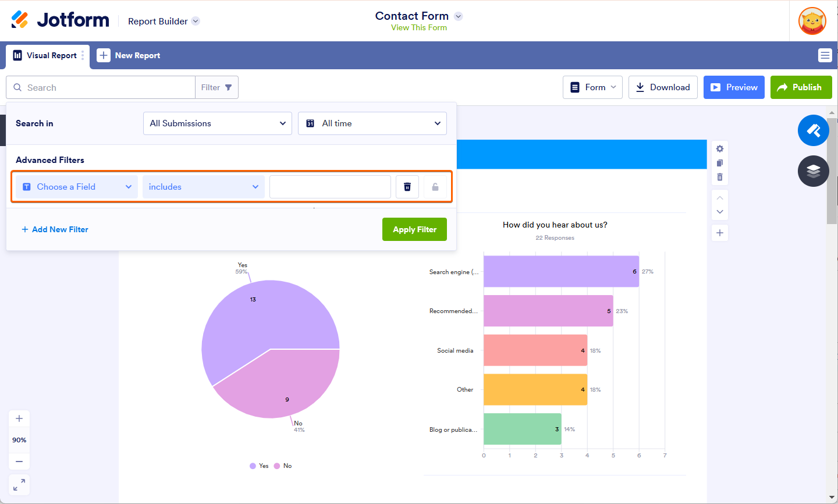838x504 pixels.
Task: Click the filter value text field
Action: point(330,187)
